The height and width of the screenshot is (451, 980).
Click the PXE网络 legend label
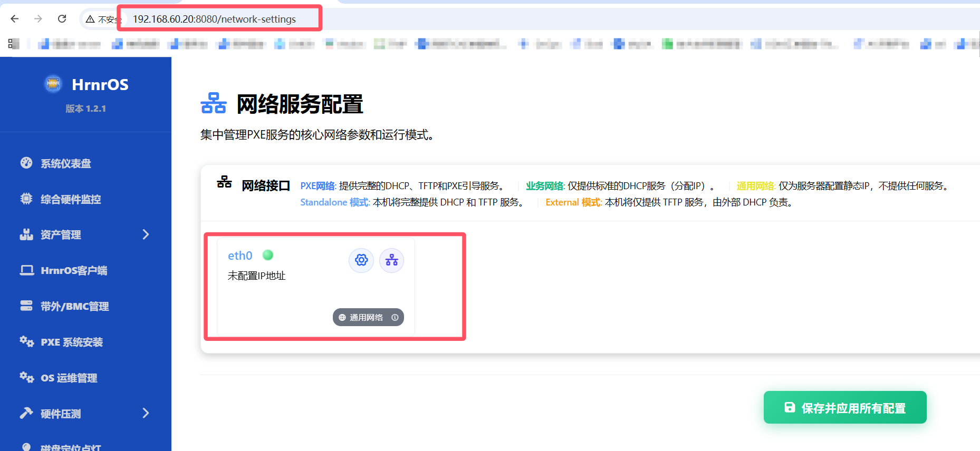[x=318, y=186]
